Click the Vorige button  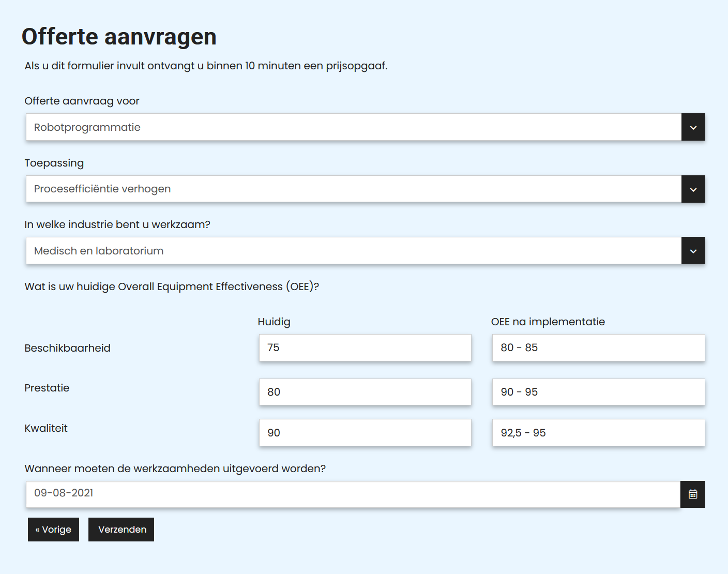(53, 529)
